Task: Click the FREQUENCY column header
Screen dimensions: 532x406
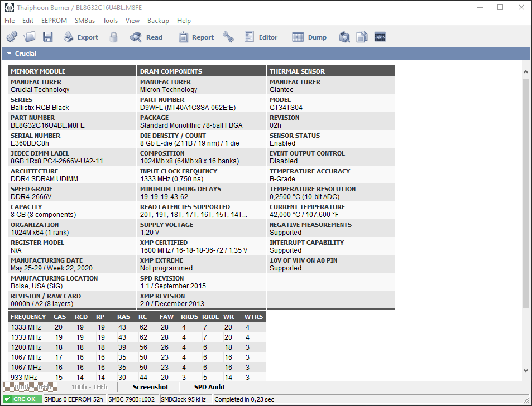Action: pyautogui.click(x=28, y=317)
